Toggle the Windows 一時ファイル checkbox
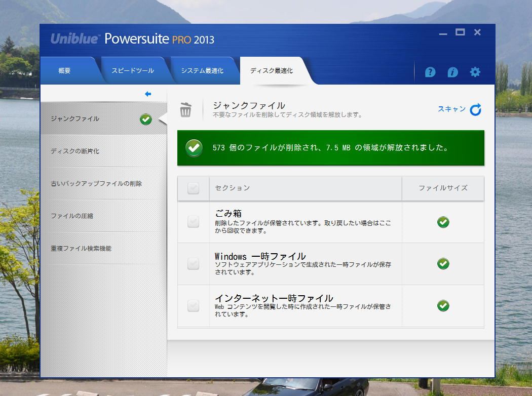Viewport: 532px width, 396px height. 194,263
